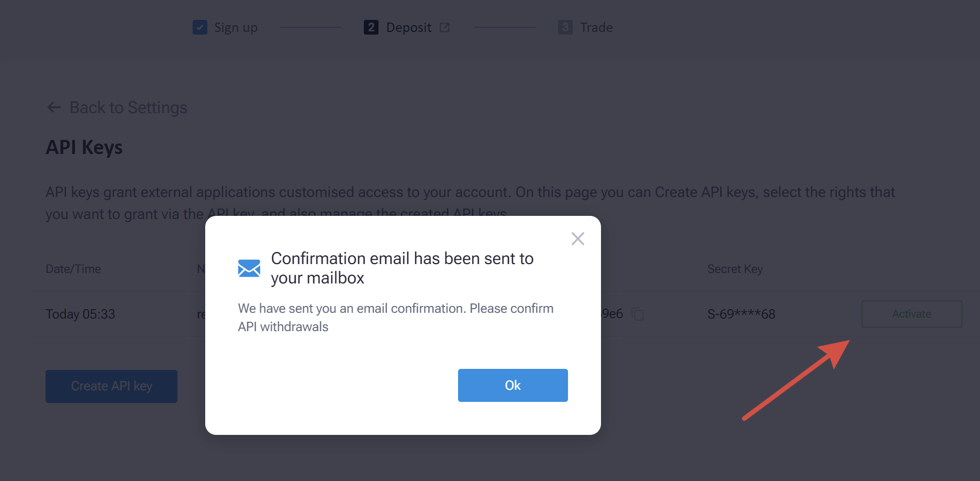
Task: Click the Today 05:33 row entry
Action: coord(80,314)
